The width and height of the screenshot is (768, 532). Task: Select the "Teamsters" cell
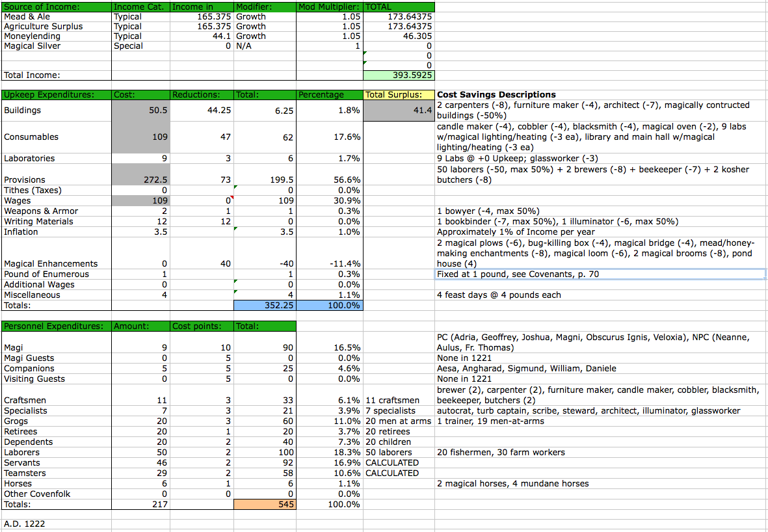pos(57,473)
